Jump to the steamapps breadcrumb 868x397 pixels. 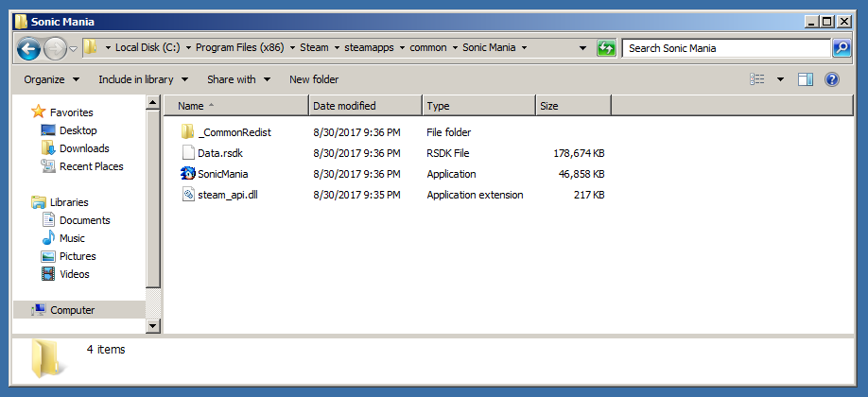coord(370,47)
